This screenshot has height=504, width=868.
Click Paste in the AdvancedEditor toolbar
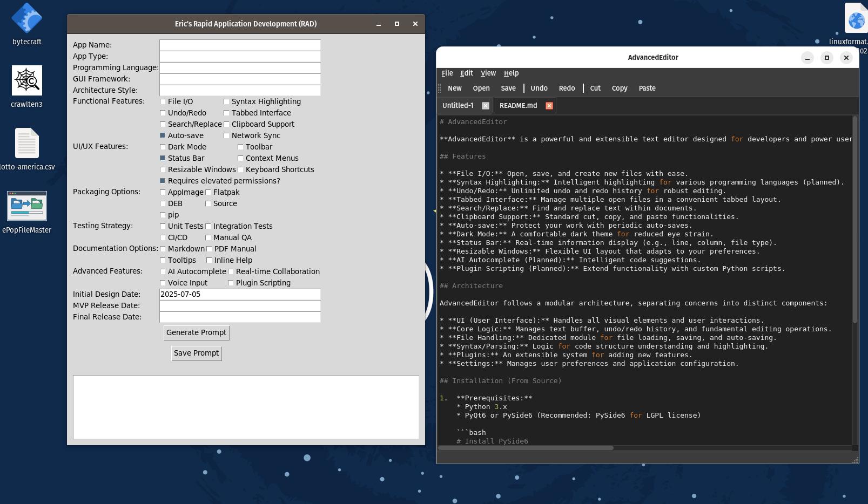(647, 88)
